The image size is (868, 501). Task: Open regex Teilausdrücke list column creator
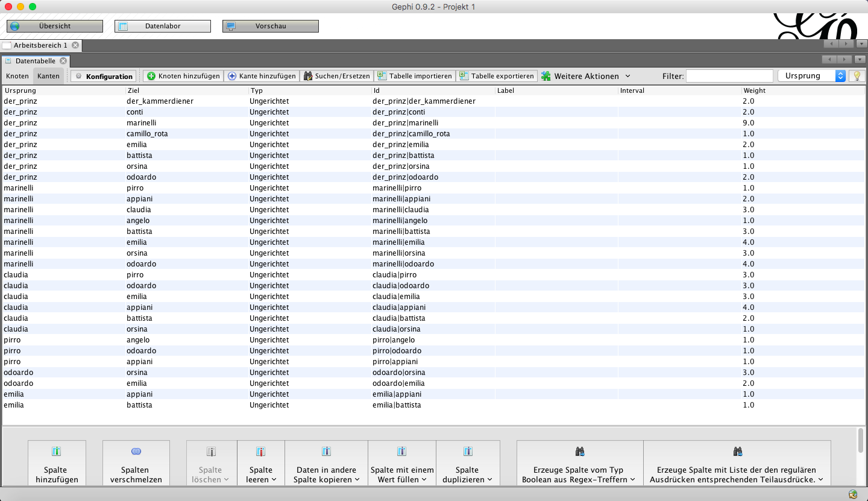[x=737, y=463]
